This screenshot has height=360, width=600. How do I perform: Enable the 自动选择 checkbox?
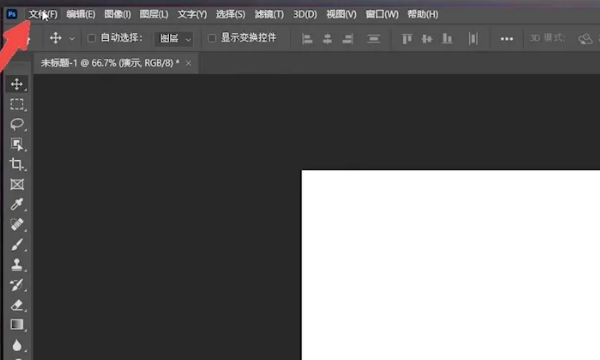pos(91,38)
